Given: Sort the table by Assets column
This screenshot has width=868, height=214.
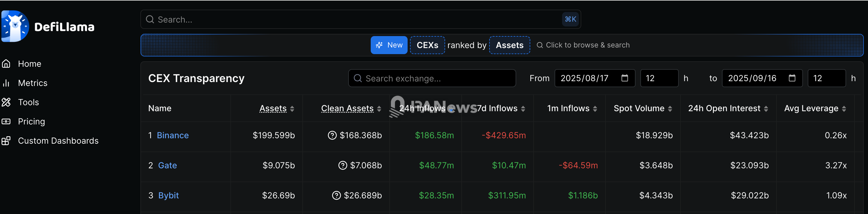Looking at the screenshot, I should pyautogui.click(x=277, y=108).
